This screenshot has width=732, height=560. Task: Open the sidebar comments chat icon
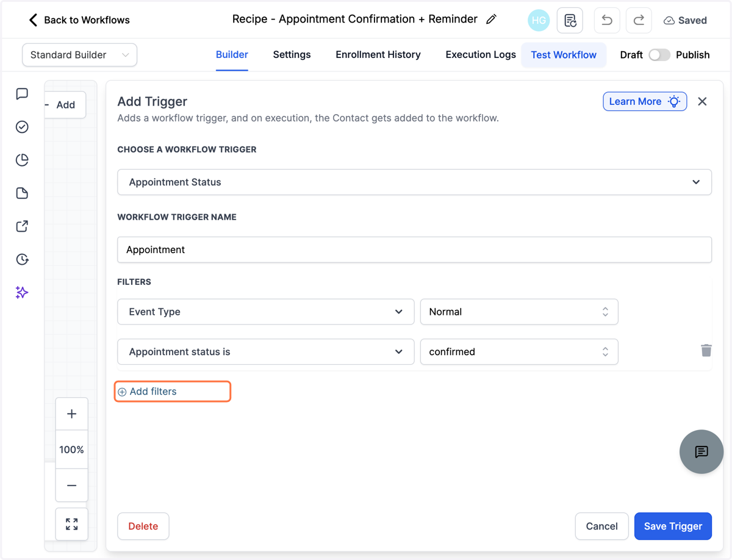pos(22,93)
